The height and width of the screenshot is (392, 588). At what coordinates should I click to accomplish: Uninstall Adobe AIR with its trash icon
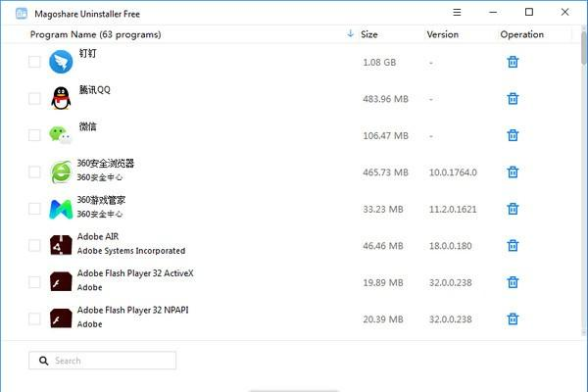[x=513, y=245]
